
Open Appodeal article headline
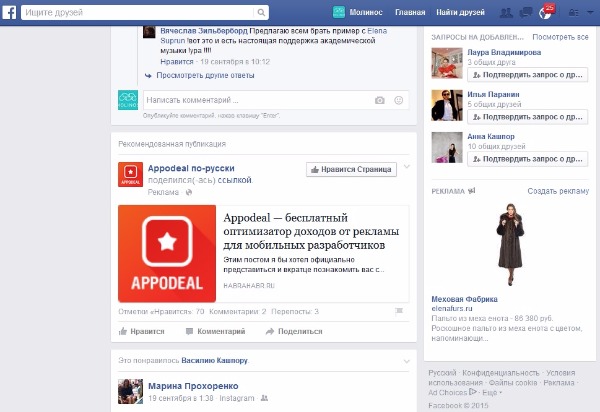[x=311, y=231]
